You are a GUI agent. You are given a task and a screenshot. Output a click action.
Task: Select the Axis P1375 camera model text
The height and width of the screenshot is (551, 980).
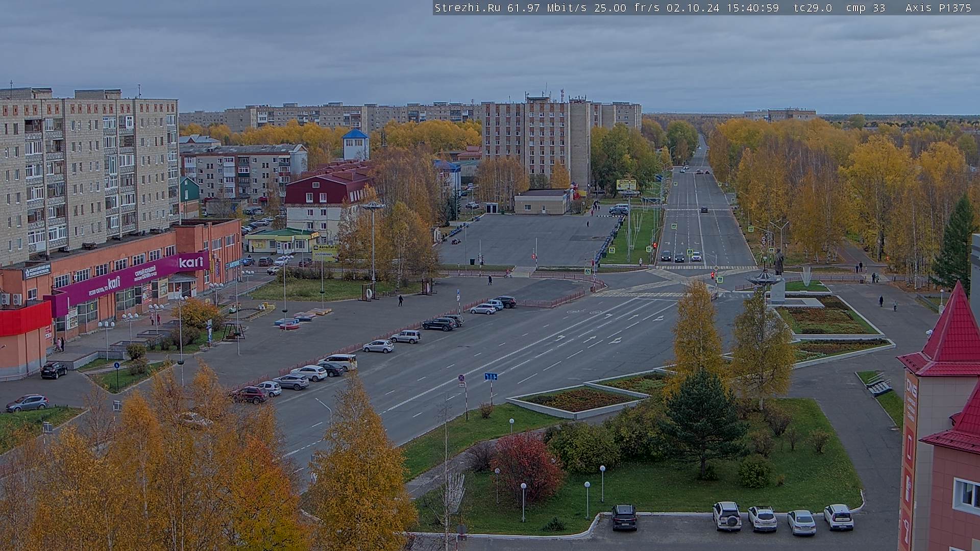938,8
